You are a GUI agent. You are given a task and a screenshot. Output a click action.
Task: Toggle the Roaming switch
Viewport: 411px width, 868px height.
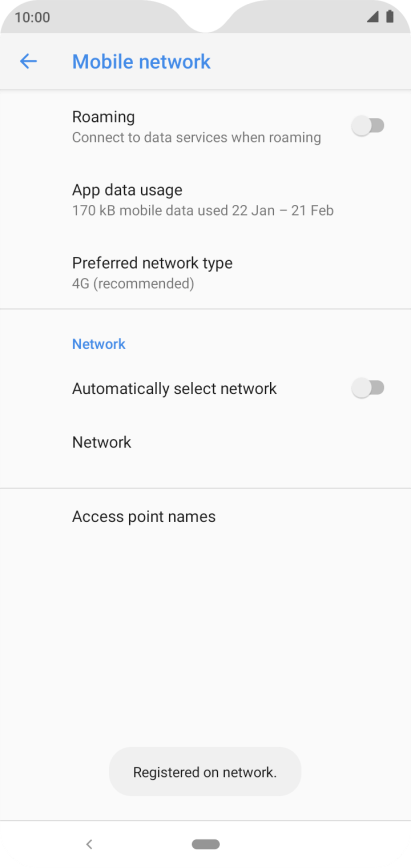[x=368, y=126]
